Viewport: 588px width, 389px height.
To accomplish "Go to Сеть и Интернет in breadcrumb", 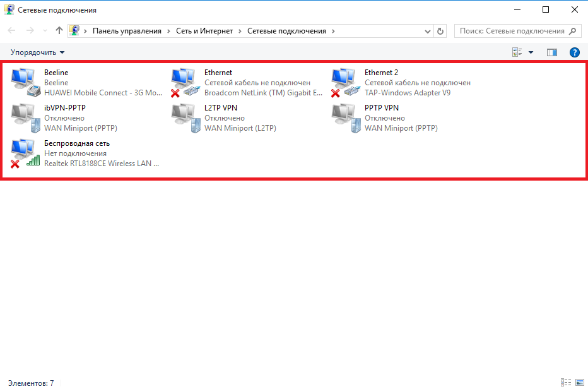I will pyautogui.click(x=204, y=31).
